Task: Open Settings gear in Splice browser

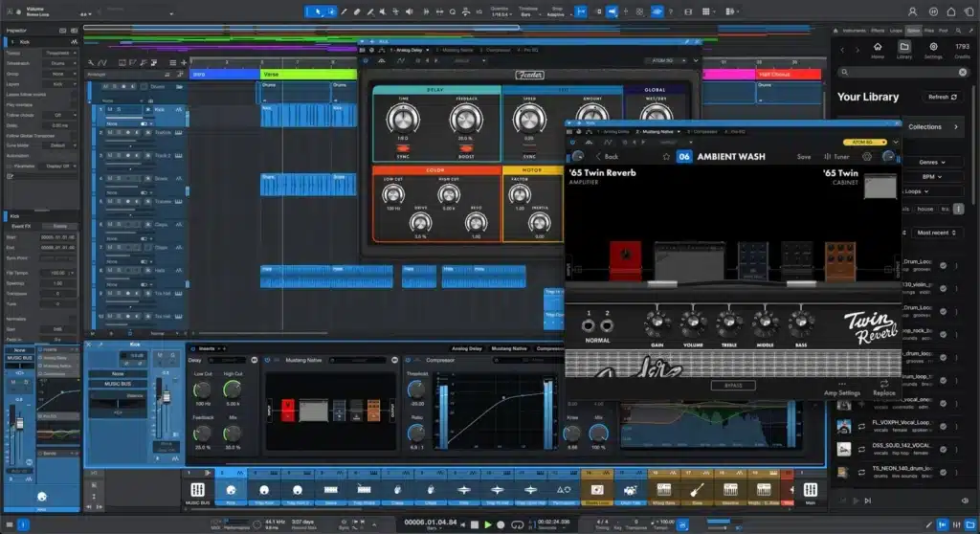Action: (933, 50)
